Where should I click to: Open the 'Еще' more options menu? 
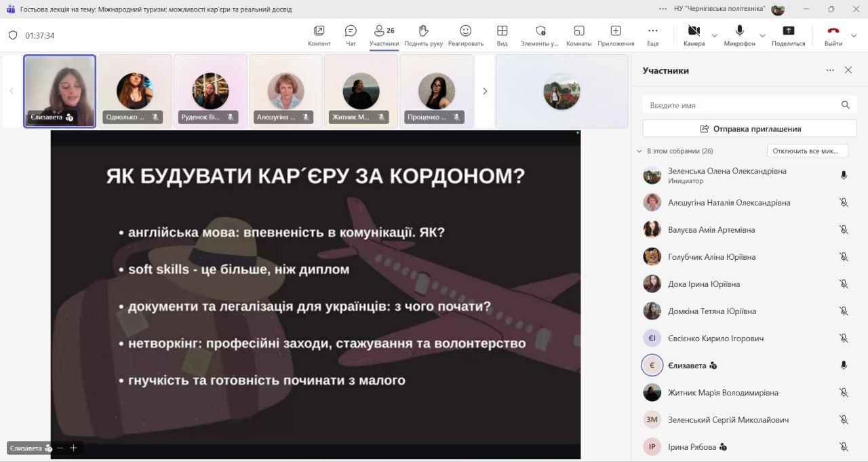(x=652, y=31)
